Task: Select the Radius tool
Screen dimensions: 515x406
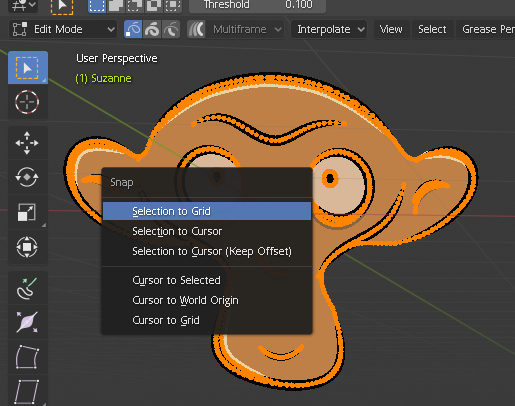Action: click(x=28, y=322)
